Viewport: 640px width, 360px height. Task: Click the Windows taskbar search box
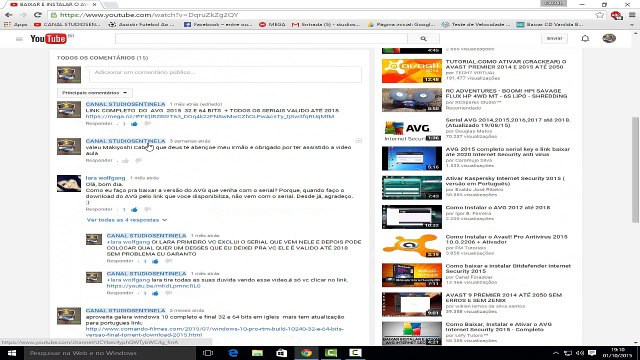(110, 353)
